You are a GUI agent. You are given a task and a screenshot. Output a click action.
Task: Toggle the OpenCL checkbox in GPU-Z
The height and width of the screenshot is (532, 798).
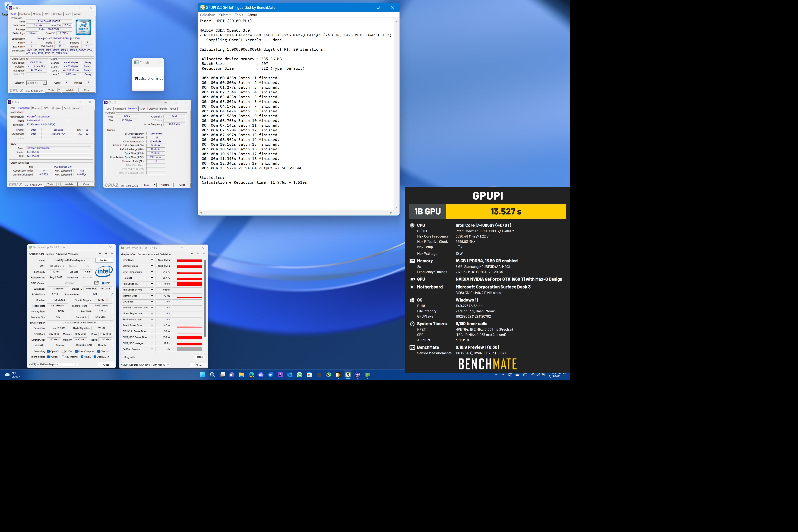point(49,351)
